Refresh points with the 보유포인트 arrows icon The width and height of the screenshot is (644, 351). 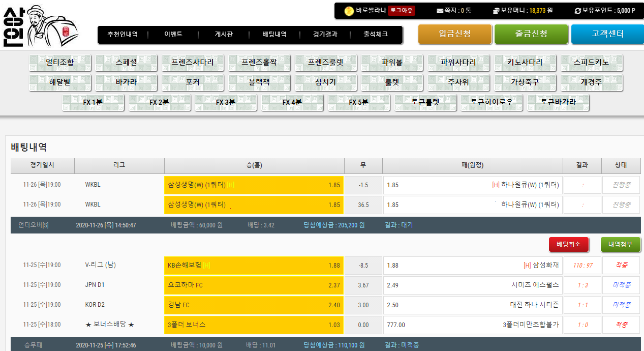(x=577, y=11)
